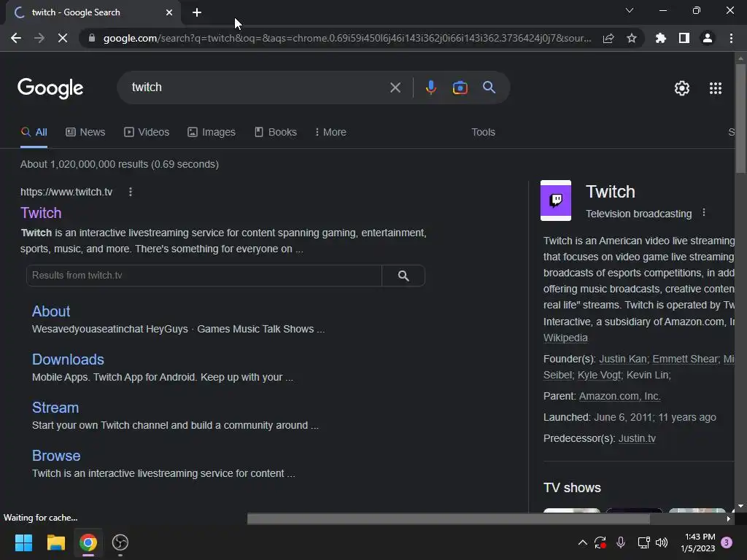Toggle the Chrome side panel

(684, 38)
